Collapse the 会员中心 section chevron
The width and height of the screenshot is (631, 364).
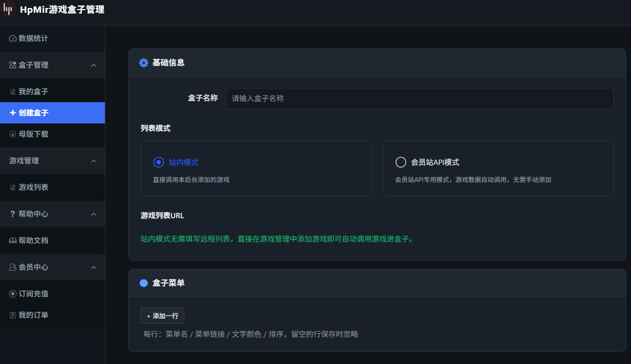94,268
